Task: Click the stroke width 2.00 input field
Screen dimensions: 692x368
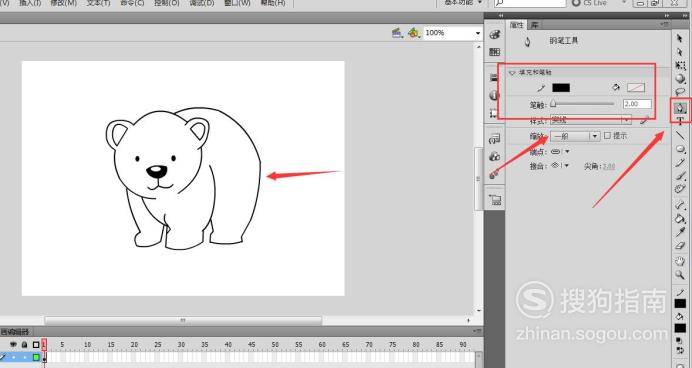Action: pyautogui.click(x=637, y=104)
